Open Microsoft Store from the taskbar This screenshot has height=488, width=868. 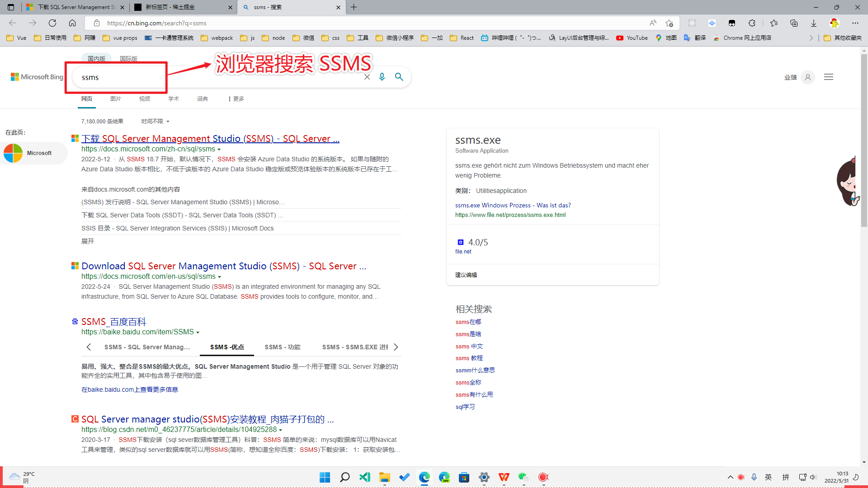pos(464,477)
